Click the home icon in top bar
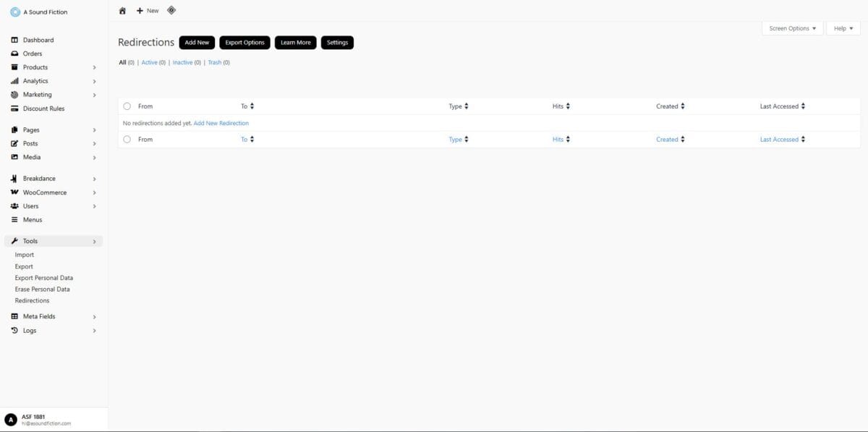 click(122, 11)
